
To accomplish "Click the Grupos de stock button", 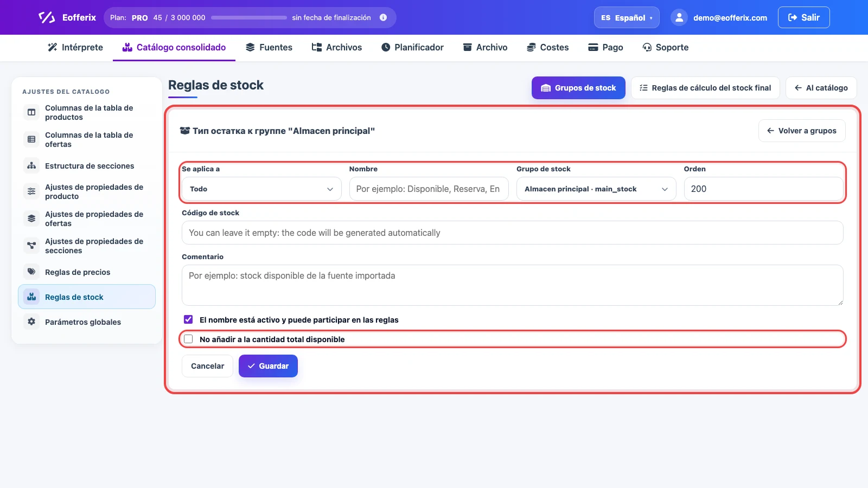I will (578, 88).
